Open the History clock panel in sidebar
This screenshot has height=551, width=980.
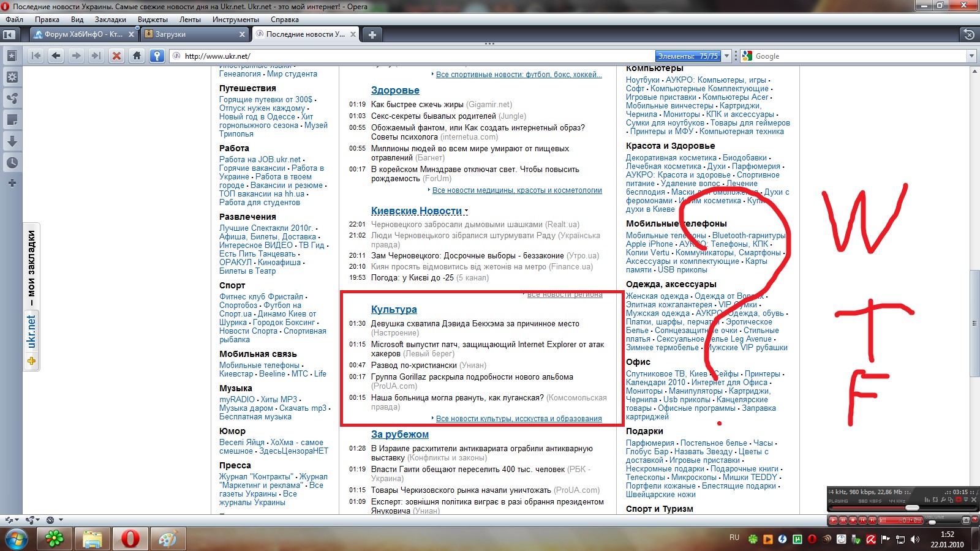coord(12,163)
